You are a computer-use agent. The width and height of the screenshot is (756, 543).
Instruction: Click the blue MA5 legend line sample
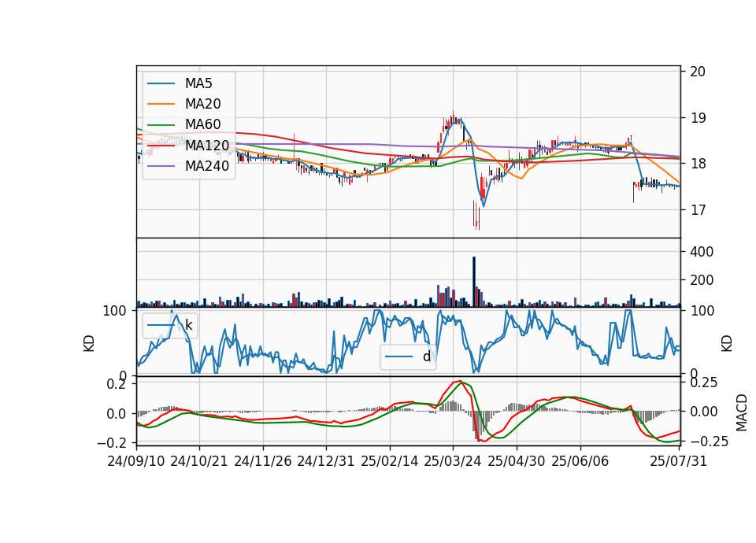coord(161,83)
